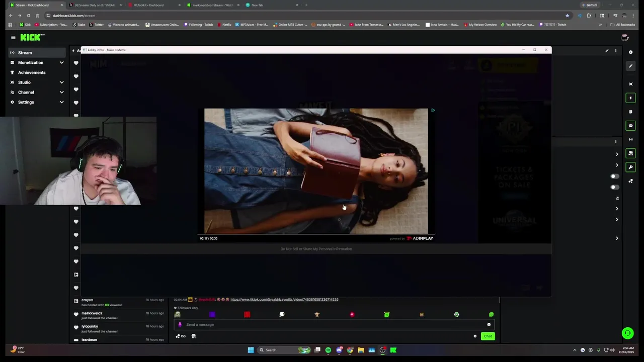Screen dimensions: 644x362
Task: Click the pencil icon in panel header
Action: [x=607, y=51]
